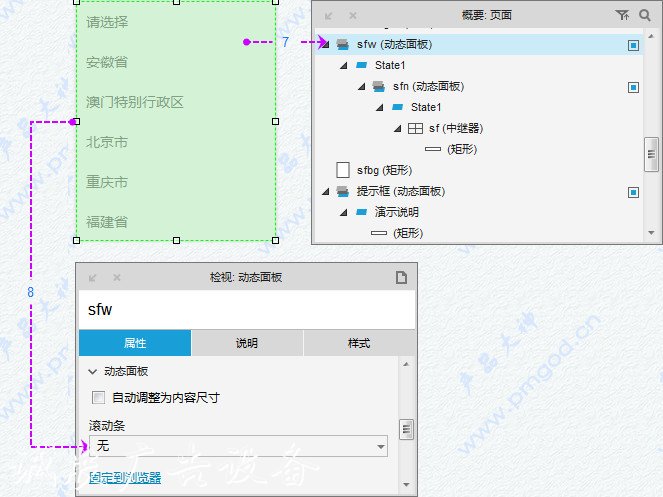
Task: Collapse the 演示说明 state node
Action: click(x=344, y=212)
